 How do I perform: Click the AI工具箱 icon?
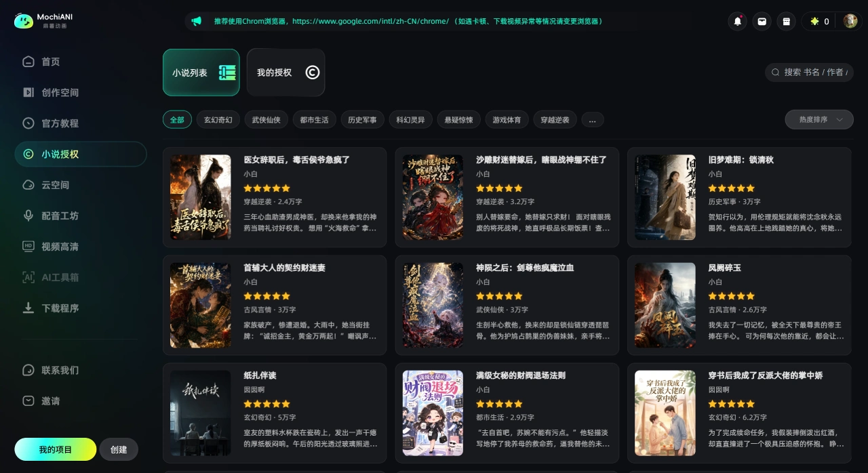(x=28, y=277)
